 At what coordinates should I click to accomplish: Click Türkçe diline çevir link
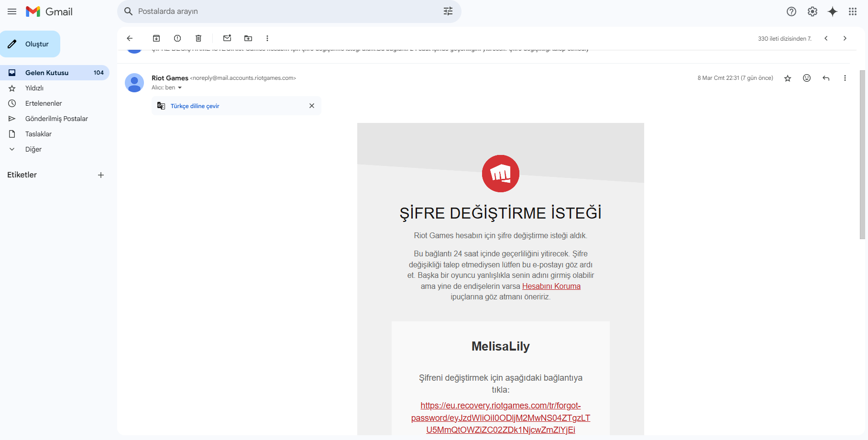[195, 106]
